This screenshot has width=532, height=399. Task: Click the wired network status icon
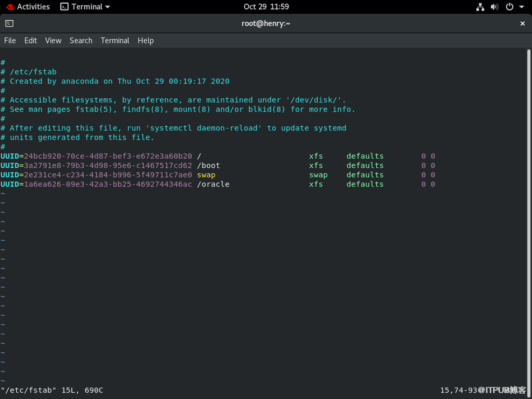[480, 7]
